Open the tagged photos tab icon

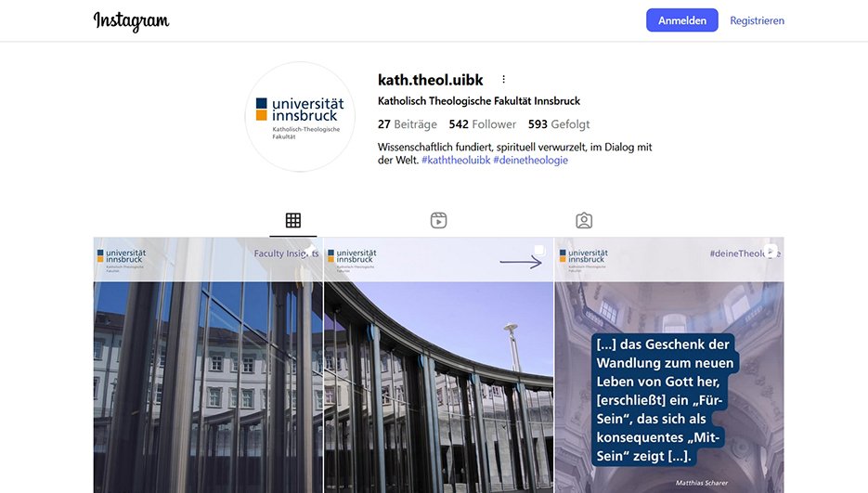(584, 220)
